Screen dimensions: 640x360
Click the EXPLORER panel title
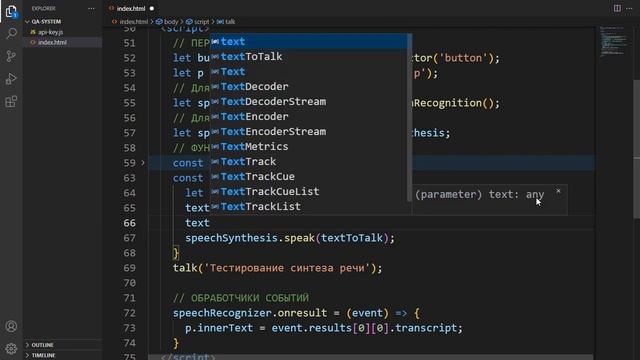[43, 9]
